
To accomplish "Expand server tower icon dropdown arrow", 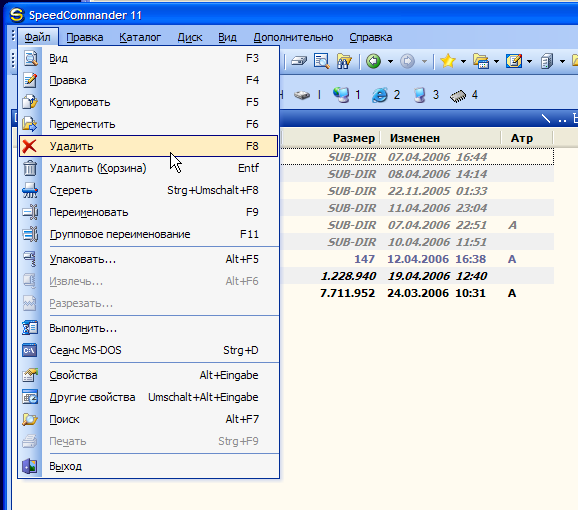I will (x=563, y=62).
